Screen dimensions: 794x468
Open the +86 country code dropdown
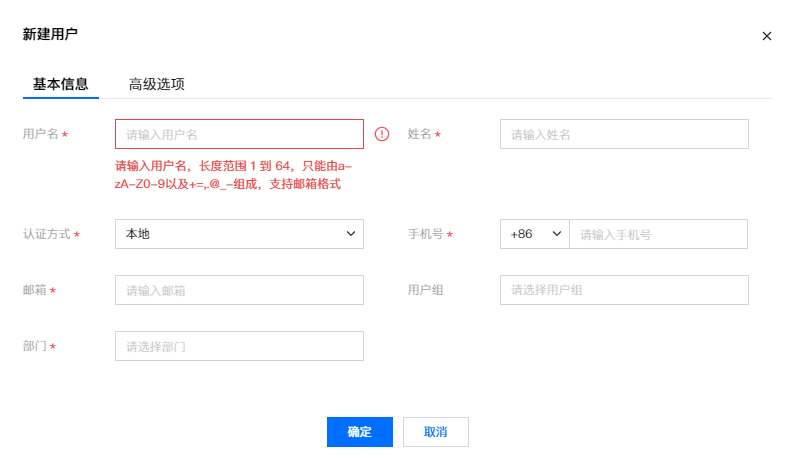pos(534,234)
